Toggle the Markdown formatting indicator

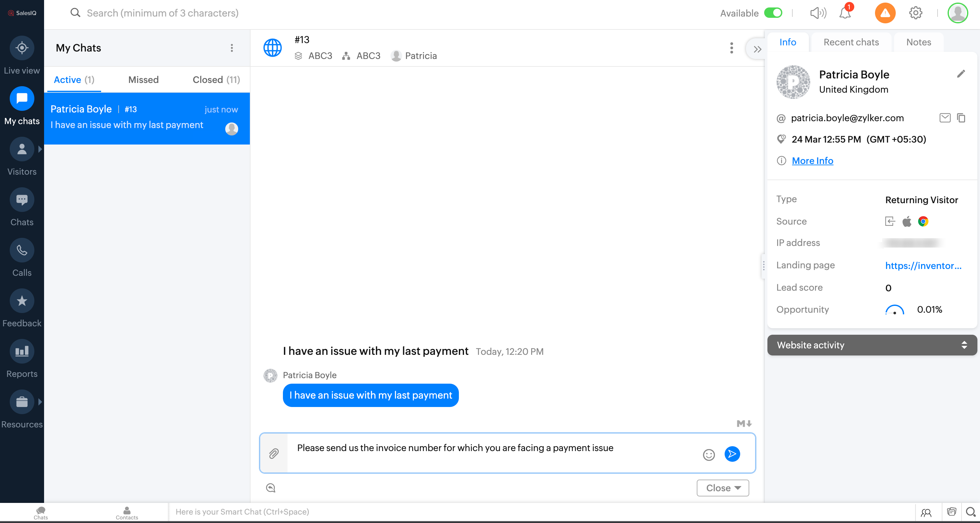coord(744,423)
